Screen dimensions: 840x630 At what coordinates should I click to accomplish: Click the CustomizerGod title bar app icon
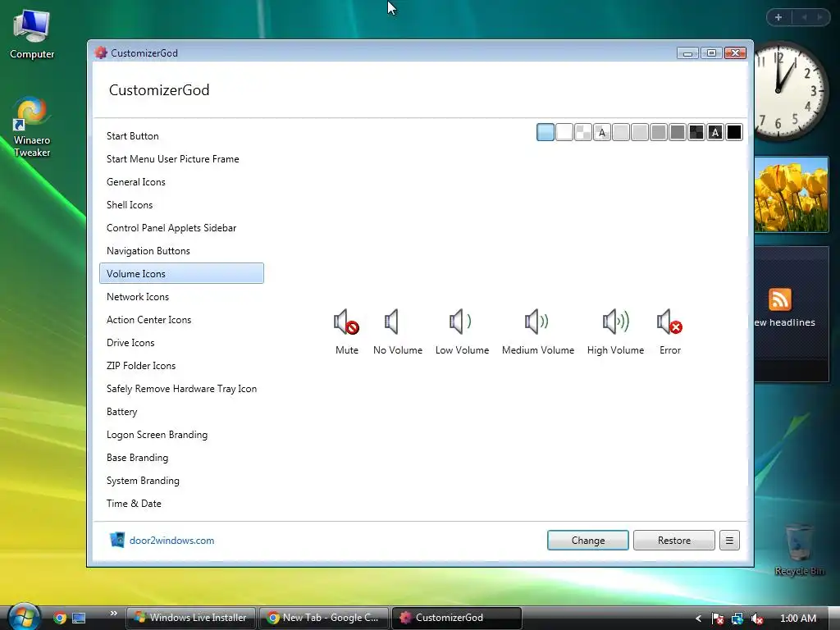[101, 52]
